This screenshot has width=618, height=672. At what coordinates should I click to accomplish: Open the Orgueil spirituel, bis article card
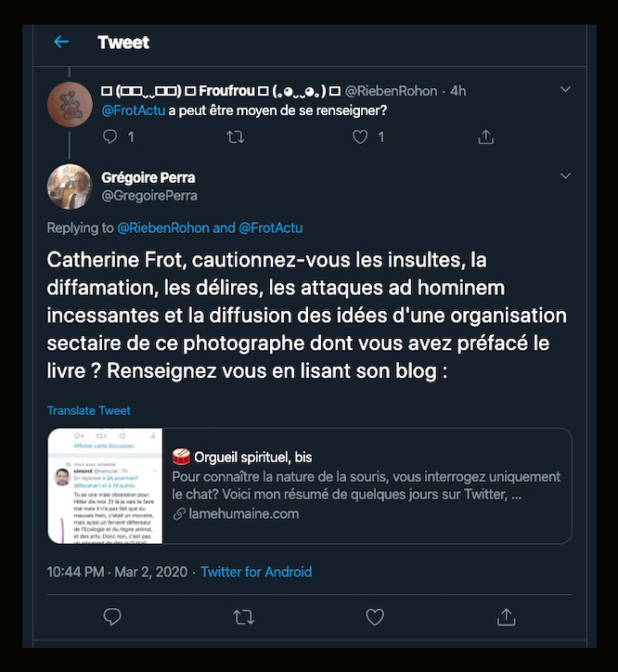pos(367,485)
